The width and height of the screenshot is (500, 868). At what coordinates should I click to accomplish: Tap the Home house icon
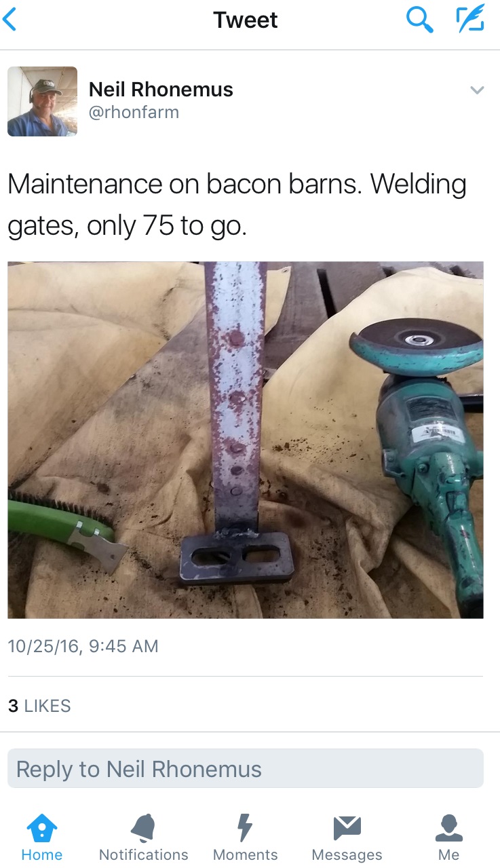point(41,828)
